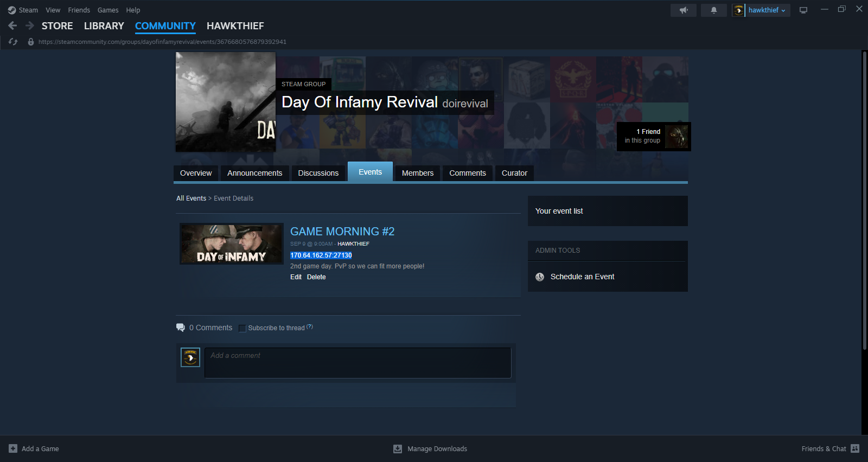Viewport: 868px width, 462px height.
Task: Click the Add a Game plus icon
Action: point(13,448)
